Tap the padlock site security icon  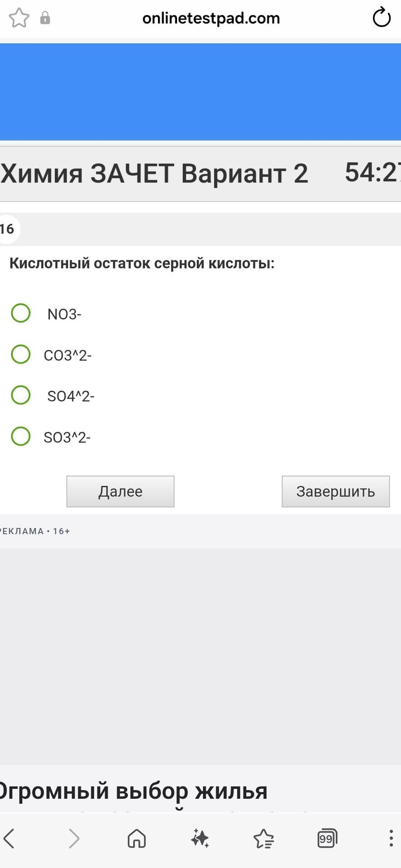pos(45,18)
